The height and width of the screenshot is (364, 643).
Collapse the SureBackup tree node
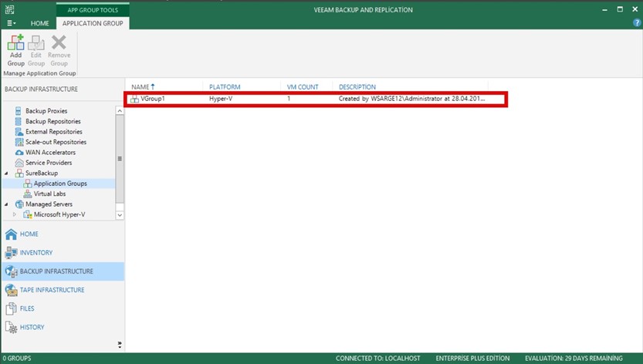[6, 174]
